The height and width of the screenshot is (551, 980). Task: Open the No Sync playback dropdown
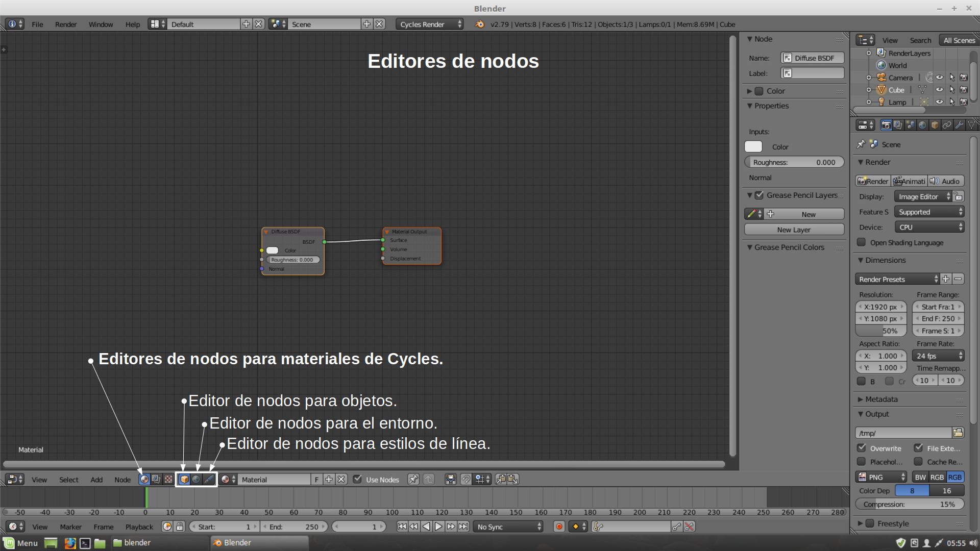[508, 527]
